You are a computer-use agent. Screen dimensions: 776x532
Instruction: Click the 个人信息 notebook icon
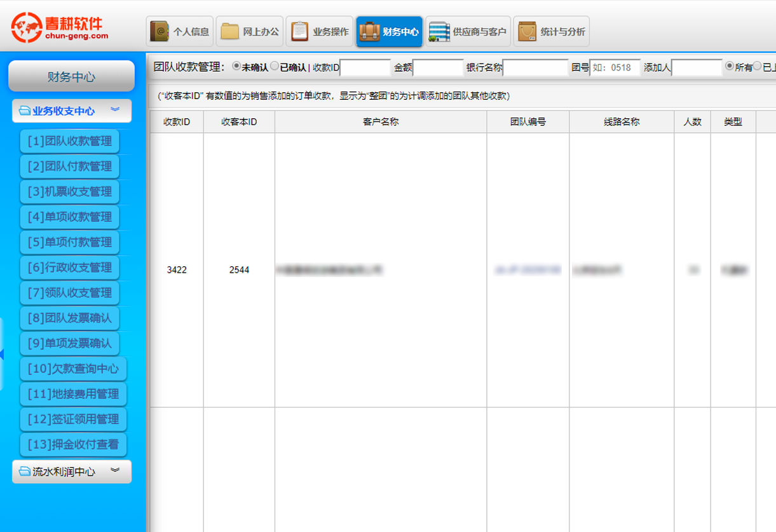160,31
